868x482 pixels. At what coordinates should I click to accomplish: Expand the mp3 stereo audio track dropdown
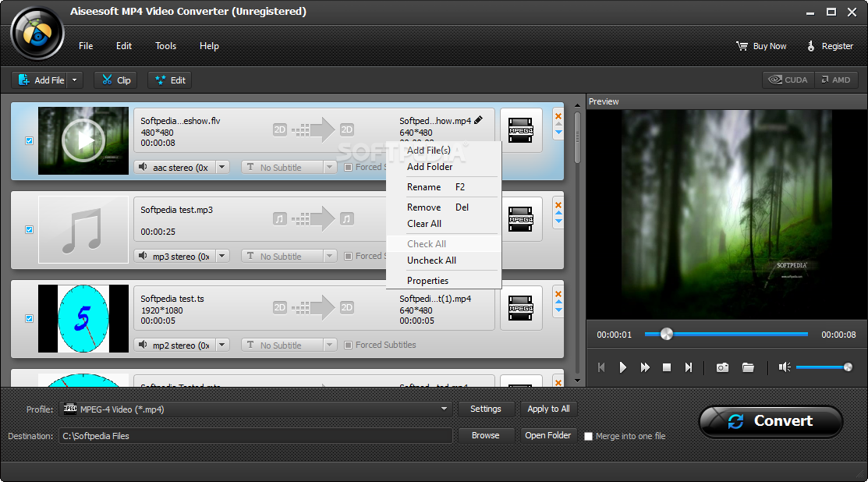point(222,257)
